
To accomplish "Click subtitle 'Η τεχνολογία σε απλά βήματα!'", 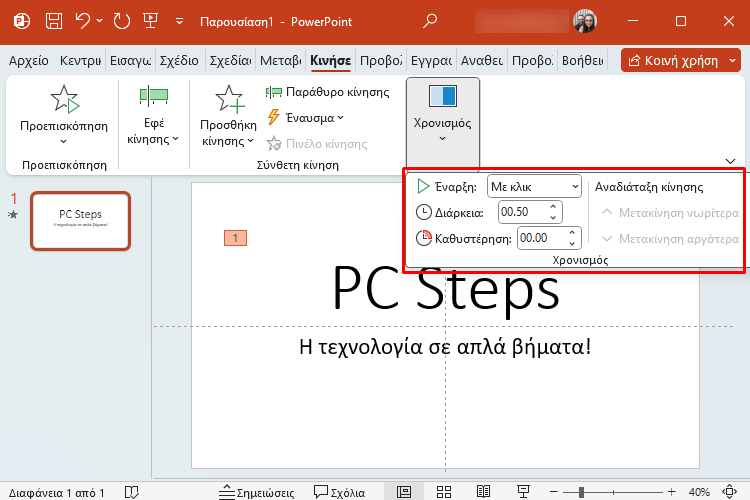I will tap(445, 347).
